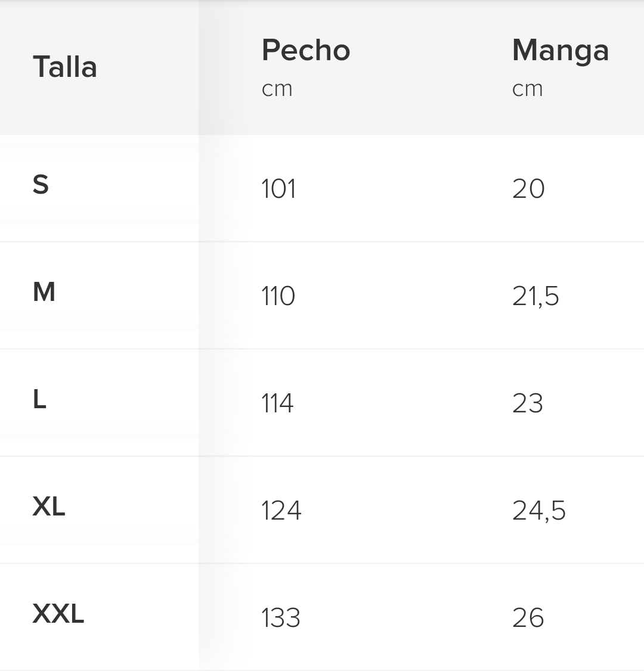The image size is (644, 671).
Task: Click the cm unit under Manga
Action: pos(528,89)
